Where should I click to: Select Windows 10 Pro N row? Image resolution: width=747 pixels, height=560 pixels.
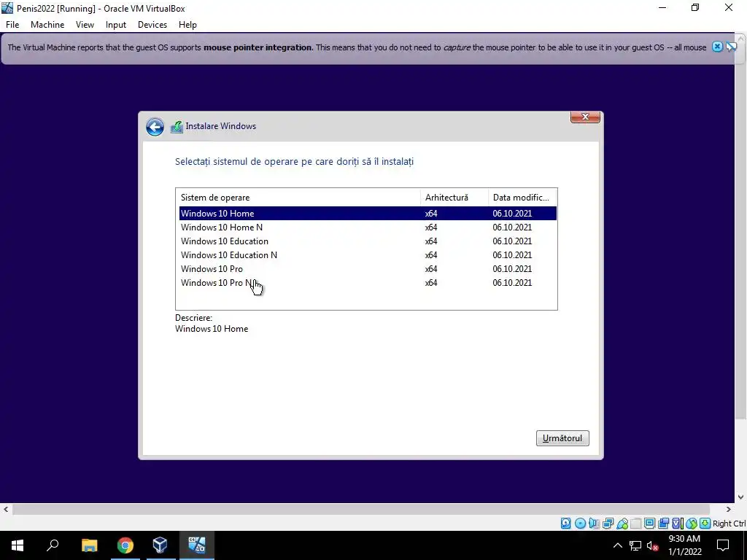368,282
